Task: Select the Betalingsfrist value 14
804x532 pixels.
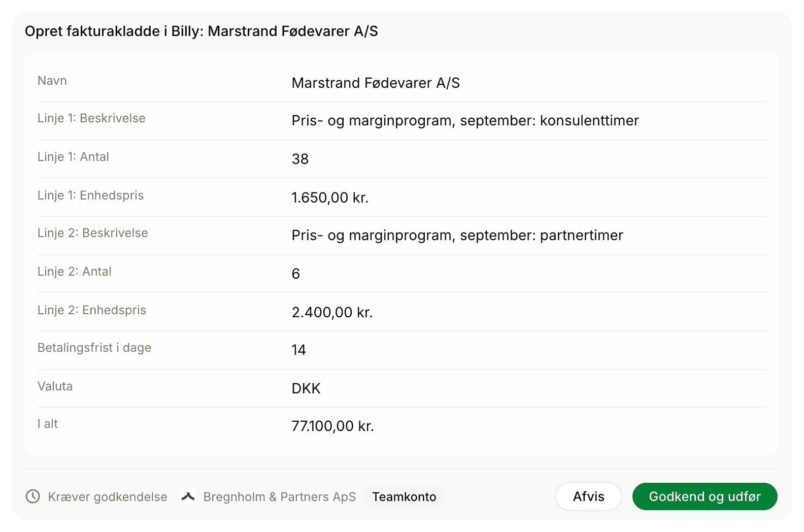Action: [x=299, y=350]
